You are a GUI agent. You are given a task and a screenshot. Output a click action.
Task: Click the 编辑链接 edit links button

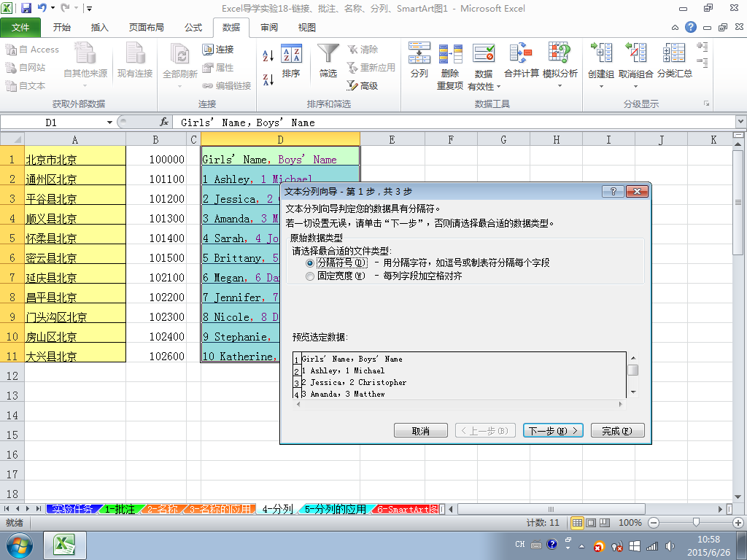[x=227, y=86]
